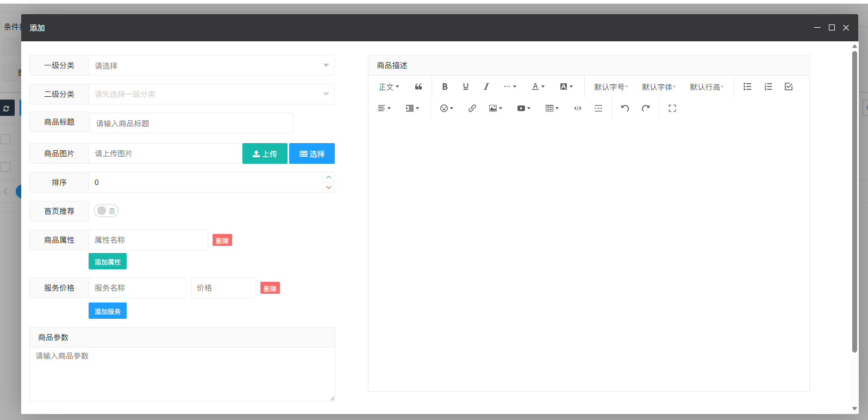The height and width of the screenshot is (420, 868).
Task: Insert a hyperlink with the link icon
Action: coord(472,108)
